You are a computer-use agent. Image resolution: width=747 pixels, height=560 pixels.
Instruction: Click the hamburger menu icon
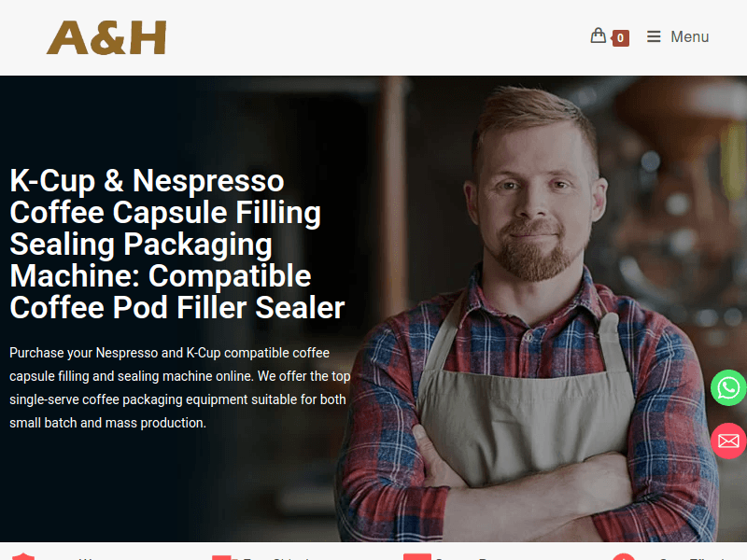(654, 36)
